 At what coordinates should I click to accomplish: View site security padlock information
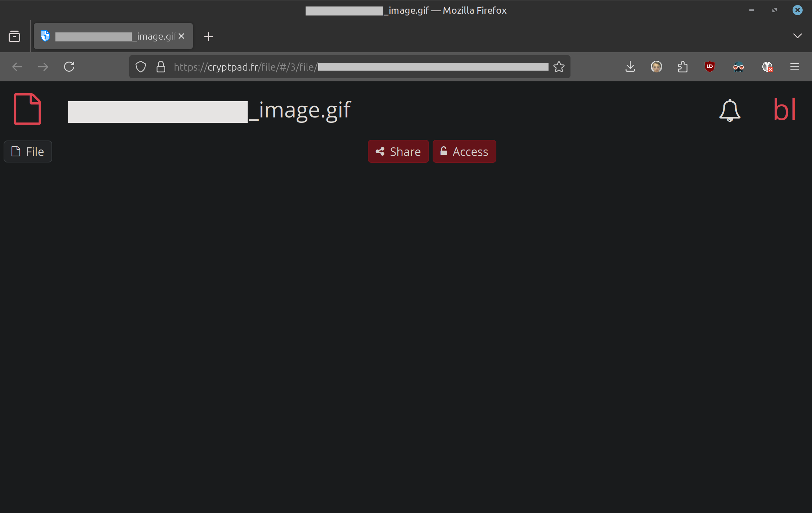(161, 67)
